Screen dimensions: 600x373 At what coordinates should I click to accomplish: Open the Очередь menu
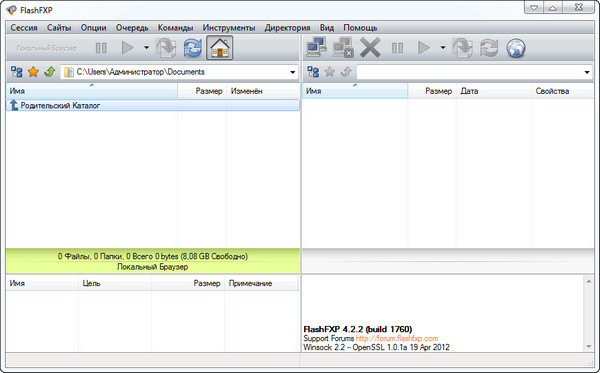(132, 28)
